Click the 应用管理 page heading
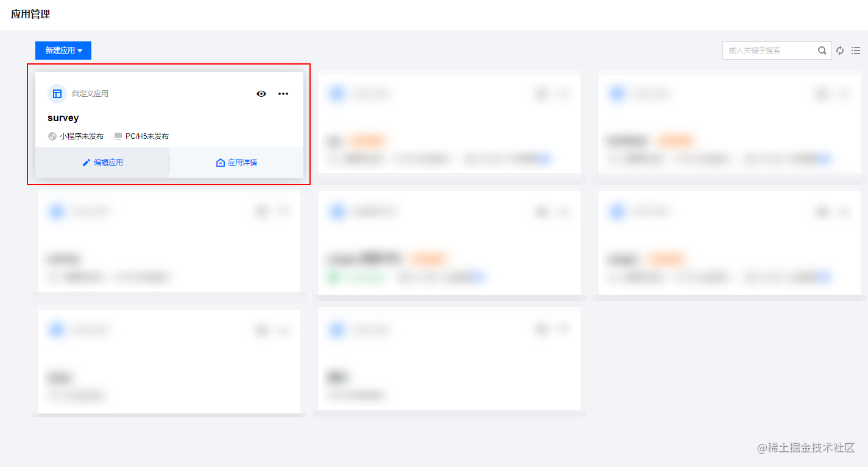 [30, 14]
